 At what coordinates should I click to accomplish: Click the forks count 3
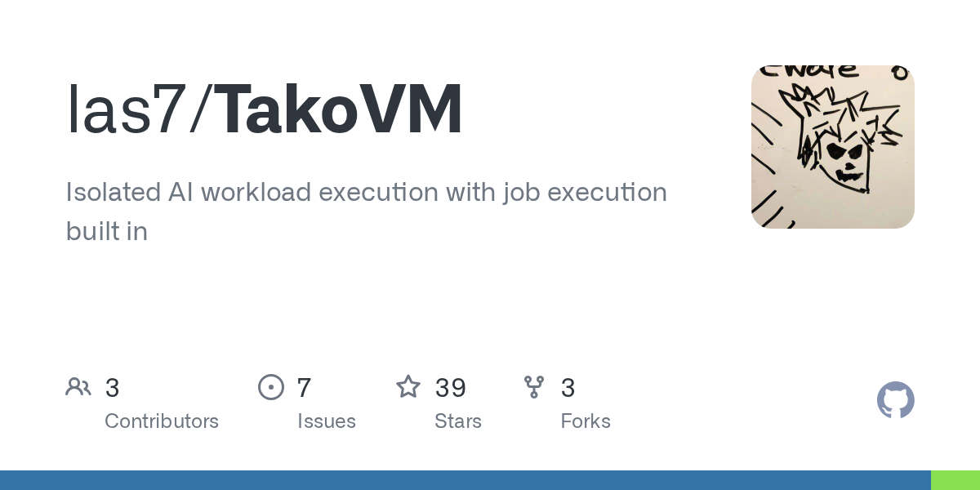568,388
